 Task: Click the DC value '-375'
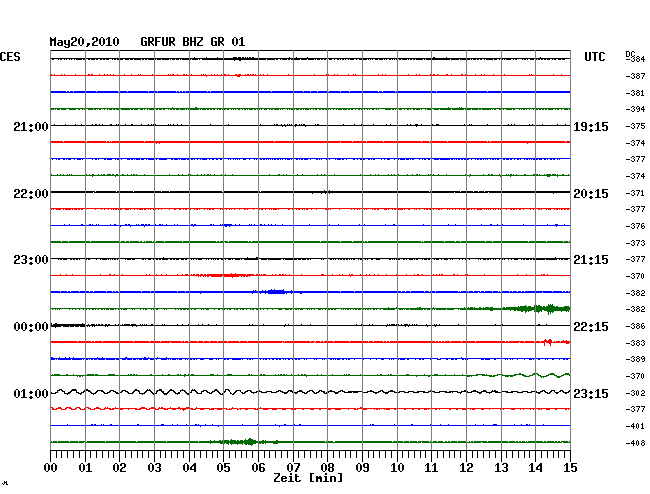point(635,126)
